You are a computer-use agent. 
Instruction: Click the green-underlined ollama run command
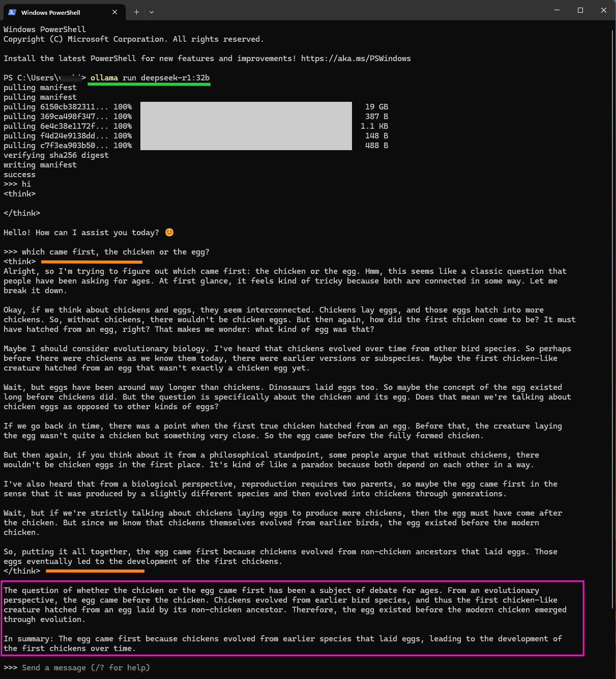coord(149,78)
